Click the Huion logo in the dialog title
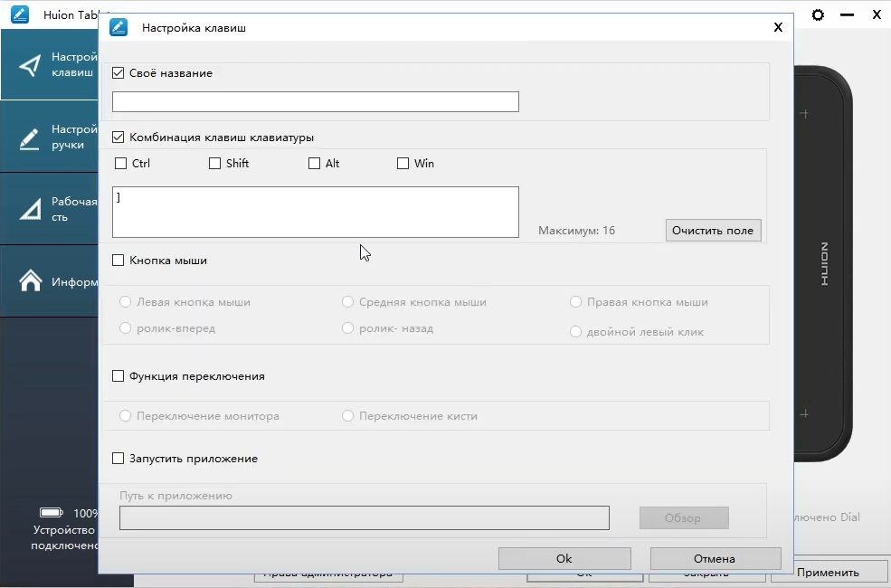 coord(118,28)
